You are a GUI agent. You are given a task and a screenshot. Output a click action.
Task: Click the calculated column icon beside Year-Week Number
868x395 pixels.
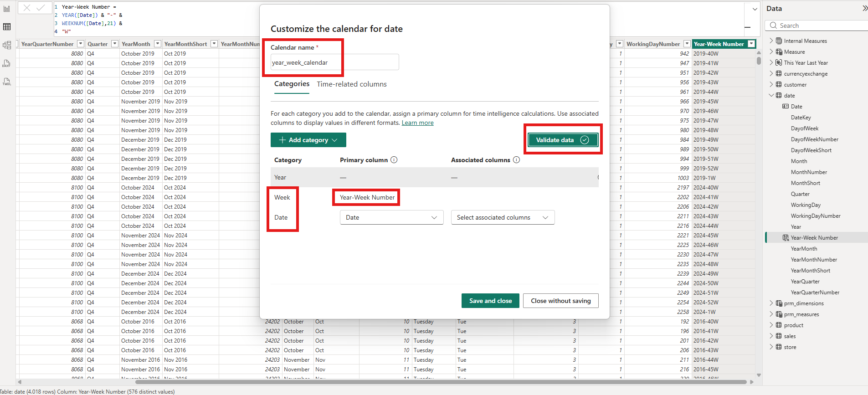click(x=786, y=238)
